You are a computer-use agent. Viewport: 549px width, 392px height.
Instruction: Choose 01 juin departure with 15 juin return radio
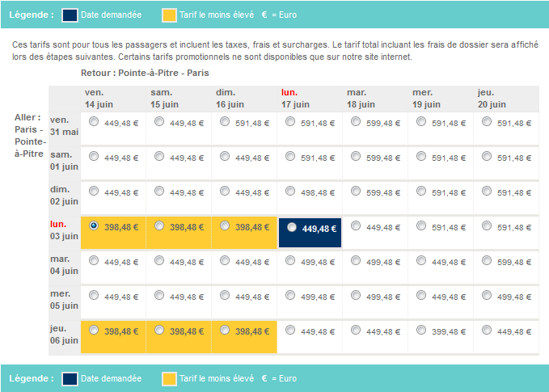(x=159, y=156)
